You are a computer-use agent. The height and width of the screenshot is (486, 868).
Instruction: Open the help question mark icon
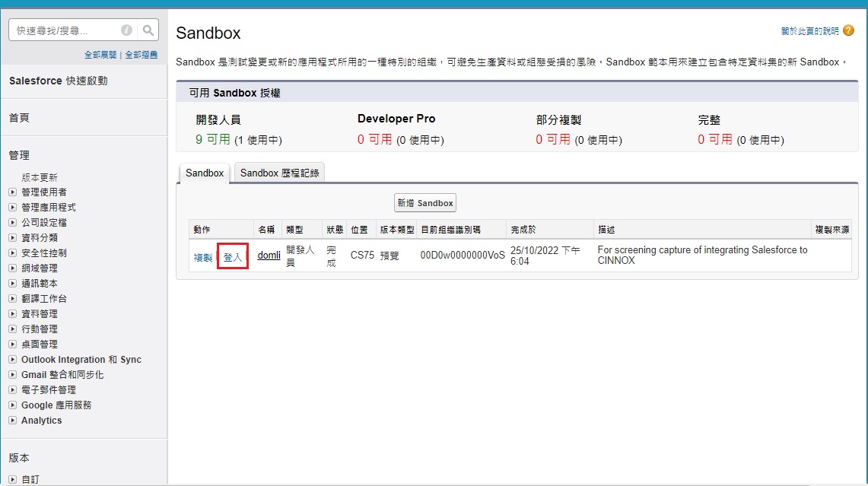849,30
